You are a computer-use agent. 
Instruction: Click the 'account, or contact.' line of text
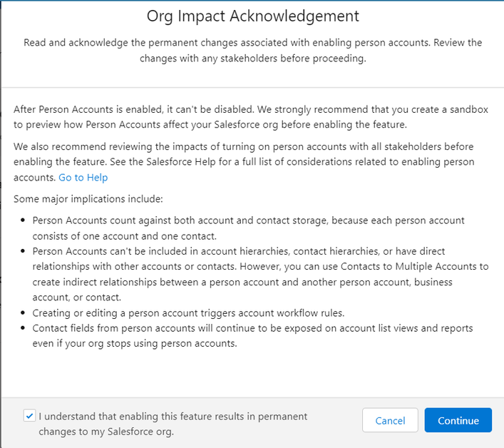click(x=77, y=297)
